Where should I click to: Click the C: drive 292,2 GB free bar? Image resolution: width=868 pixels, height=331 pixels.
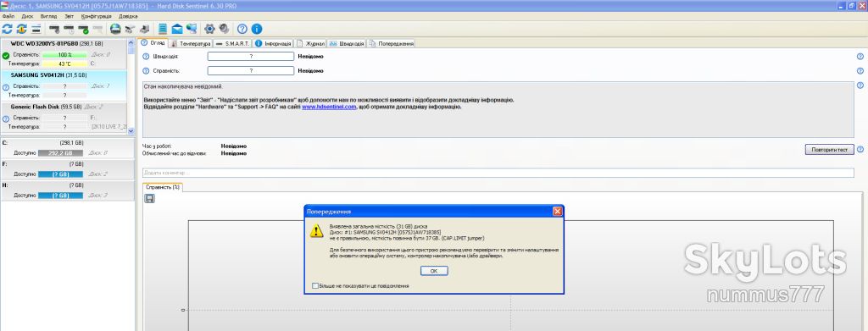(x=60, y=153)
